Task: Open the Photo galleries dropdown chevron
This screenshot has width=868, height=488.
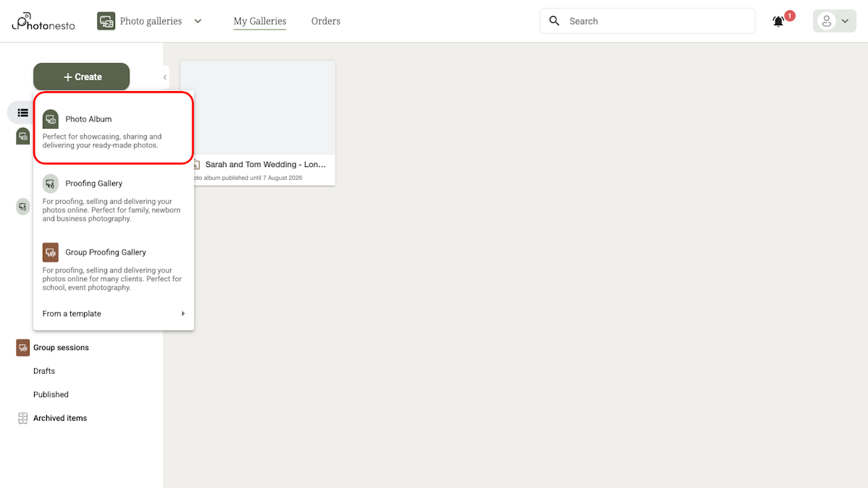Action: pos(198,21)
